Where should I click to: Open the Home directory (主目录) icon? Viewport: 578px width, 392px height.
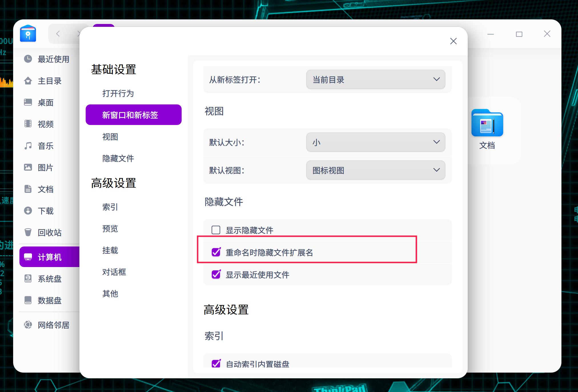[x=28, y=81]
